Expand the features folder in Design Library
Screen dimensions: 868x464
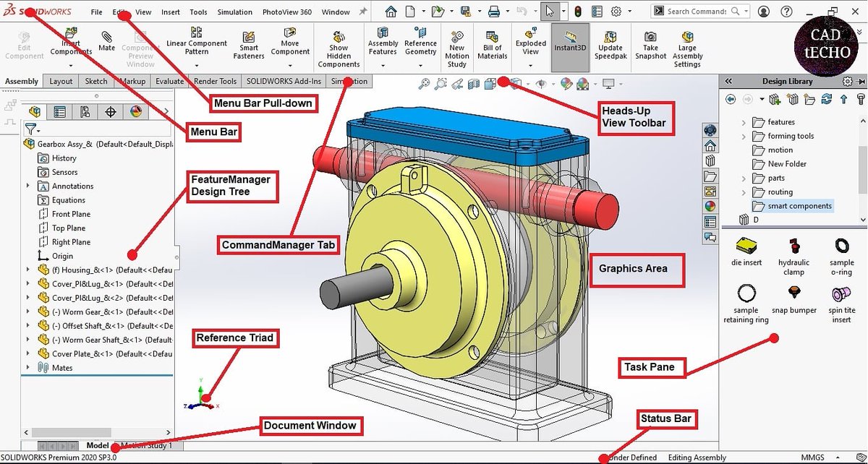[x=744, y=122]
